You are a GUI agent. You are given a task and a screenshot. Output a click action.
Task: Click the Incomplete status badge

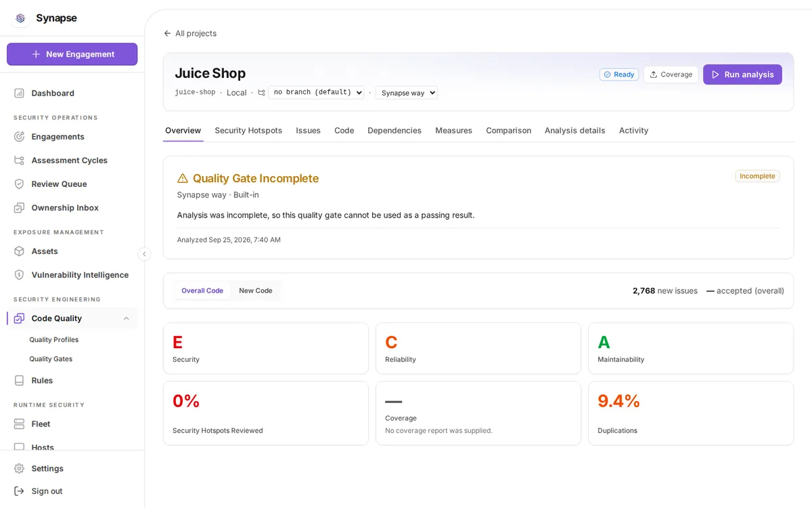[757, 176]
